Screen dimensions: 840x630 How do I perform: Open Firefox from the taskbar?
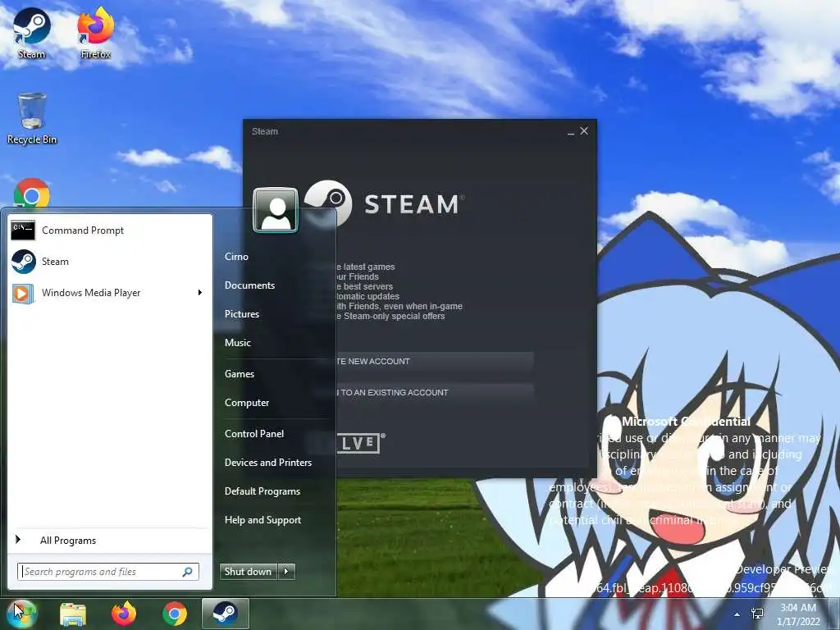[x=124, y=614]
